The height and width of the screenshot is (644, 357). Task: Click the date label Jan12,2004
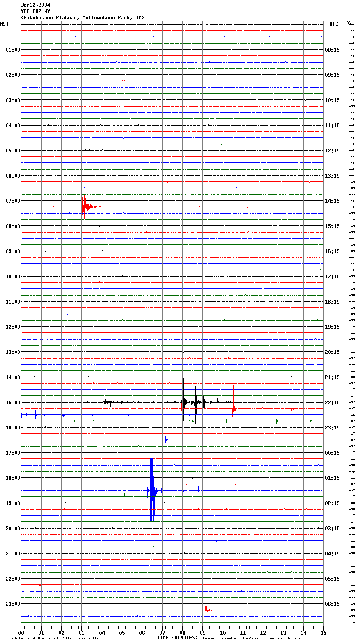(36, 5)
